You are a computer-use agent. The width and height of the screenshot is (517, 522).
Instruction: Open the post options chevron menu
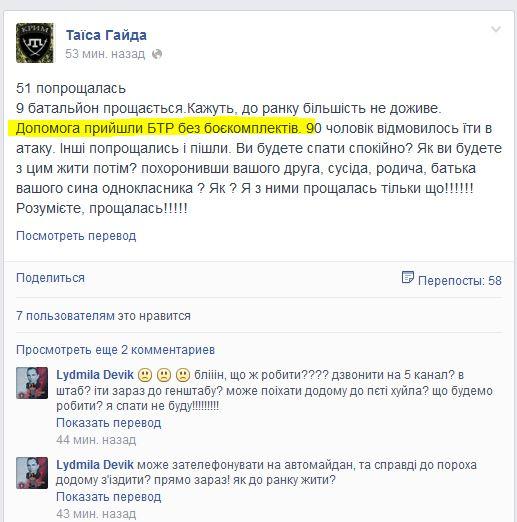coord(496,29)
